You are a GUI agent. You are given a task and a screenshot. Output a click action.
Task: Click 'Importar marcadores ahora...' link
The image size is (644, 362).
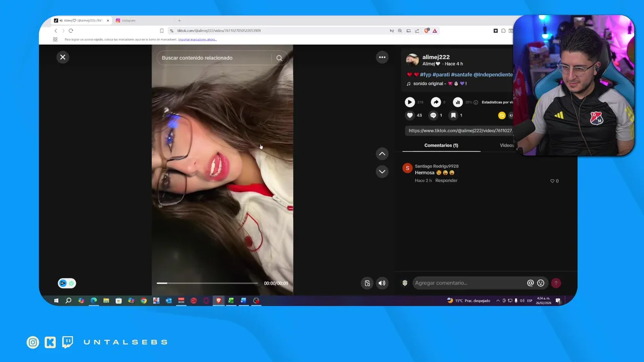(197, 39)
